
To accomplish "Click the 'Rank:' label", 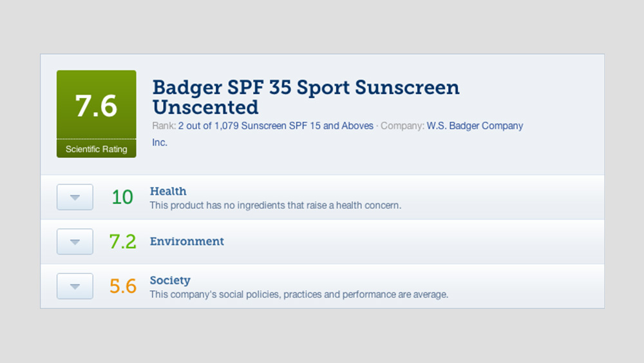I will 164,126.
